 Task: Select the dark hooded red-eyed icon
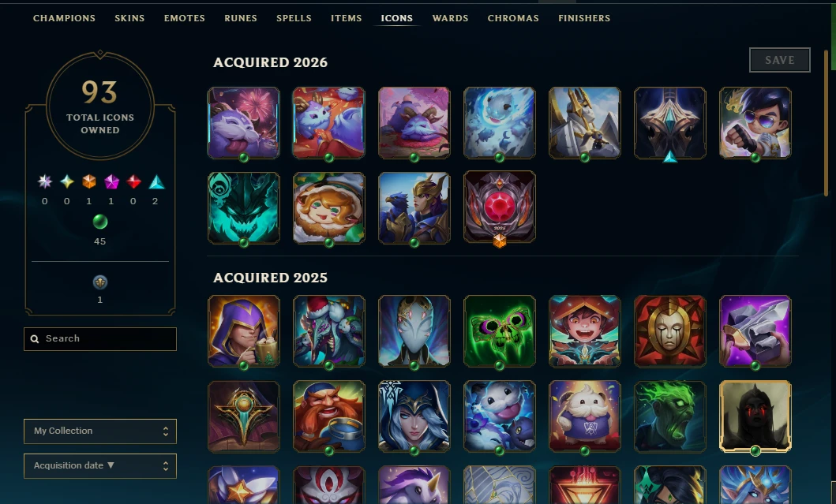(x=755, y=416)
